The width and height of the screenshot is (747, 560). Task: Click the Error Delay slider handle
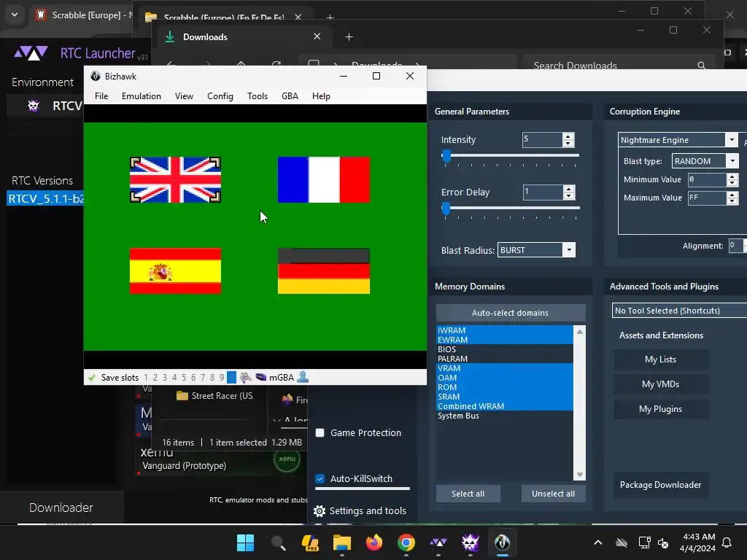[x=446, y=208]
